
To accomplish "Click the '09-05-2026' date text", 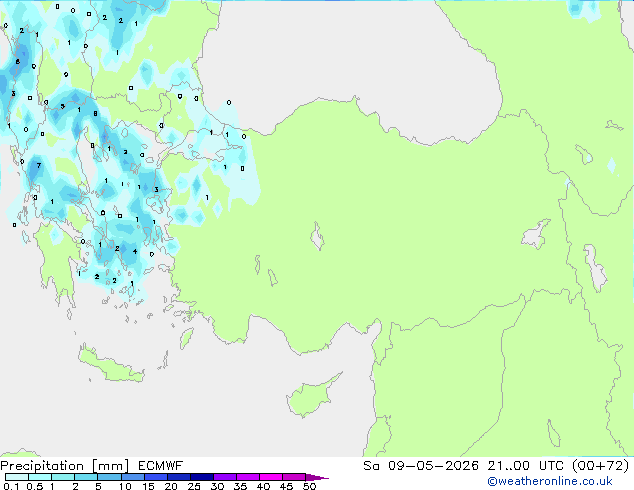I will click(x=433, y=466).
